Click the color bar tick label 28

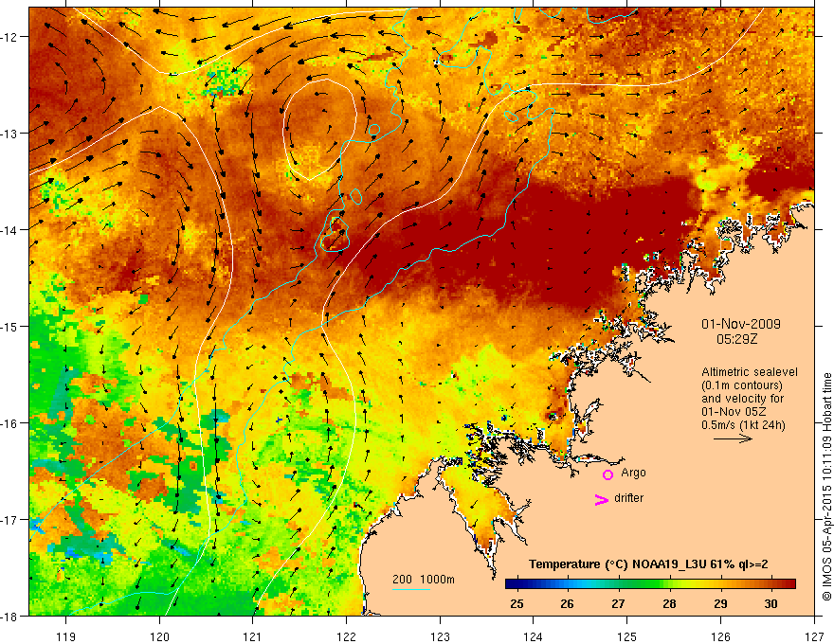click(x=669, y=603)
